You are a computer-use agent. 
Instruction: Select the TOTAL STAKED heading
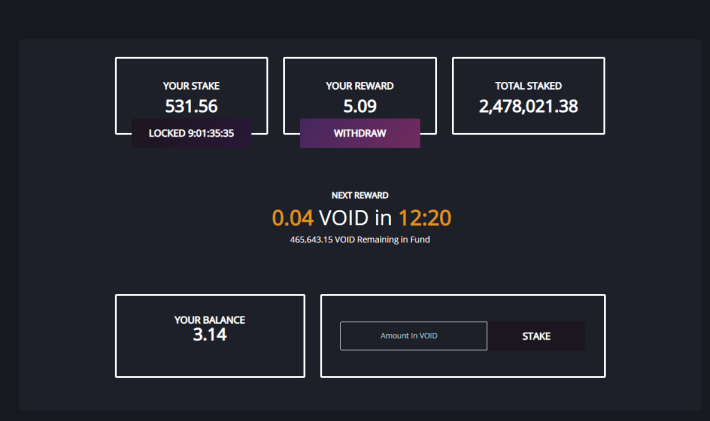[528, 86]
